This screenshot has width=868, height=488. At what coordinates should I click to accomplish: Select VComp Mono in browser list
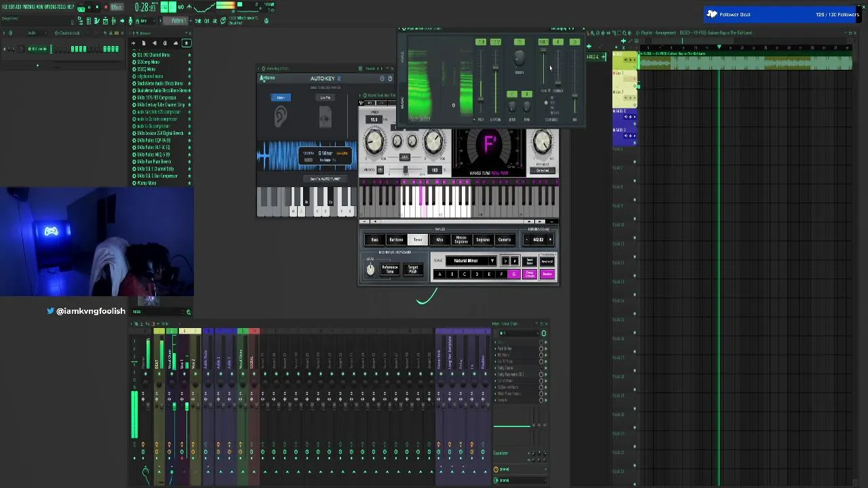point(146,184)
